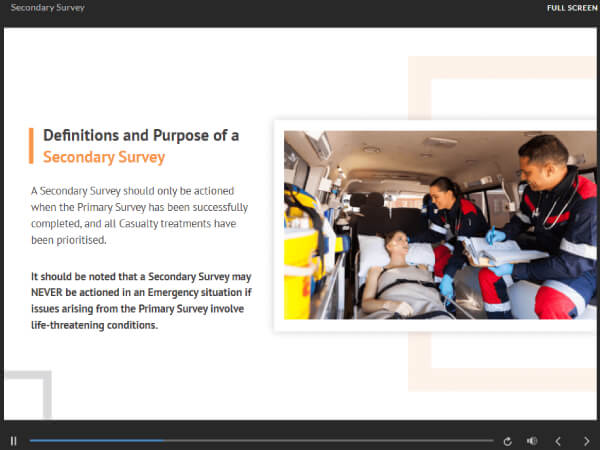600x450 pixels.
Task: Select the bold paragraph starting It should be noted
Action: pyautogui.click(x=141, y=301)
